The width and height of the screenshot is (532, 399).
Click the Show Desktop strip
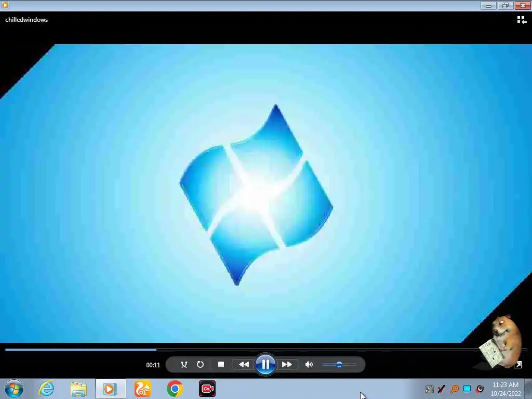528,389
